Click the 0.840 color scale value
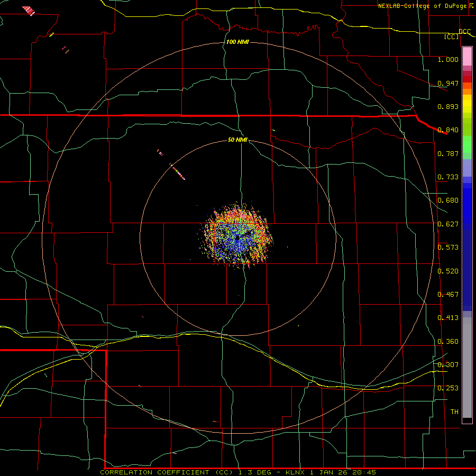The image size is (476, 476). pos(448,130)
